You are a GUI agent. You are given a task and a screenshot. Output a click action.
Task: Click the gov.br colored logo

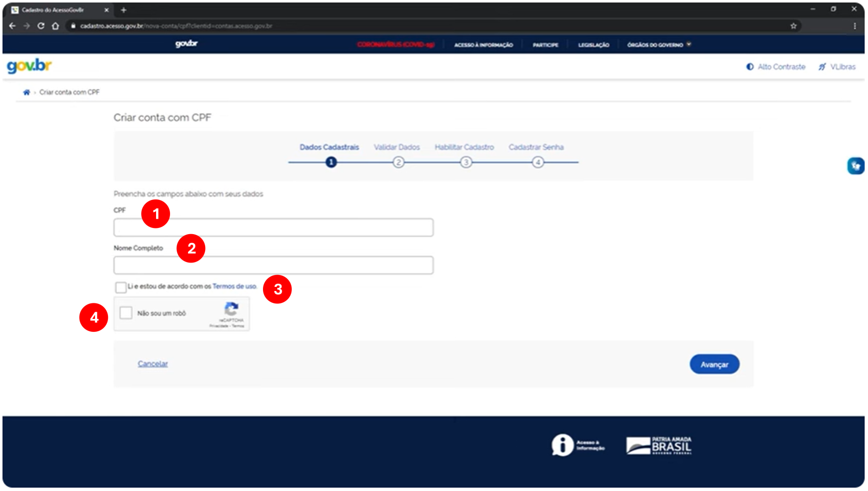pyautogui.click(x=29, y=66)
